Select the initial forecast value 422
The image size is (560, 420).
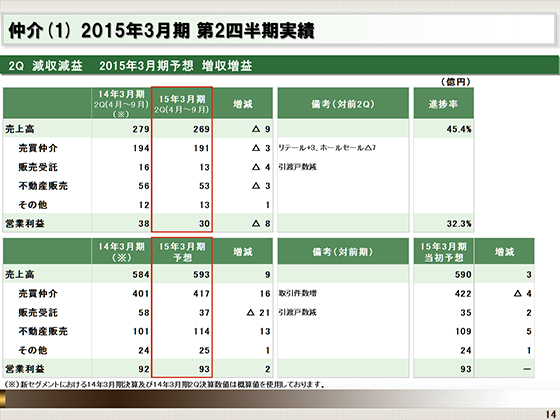tap(463, 294)
